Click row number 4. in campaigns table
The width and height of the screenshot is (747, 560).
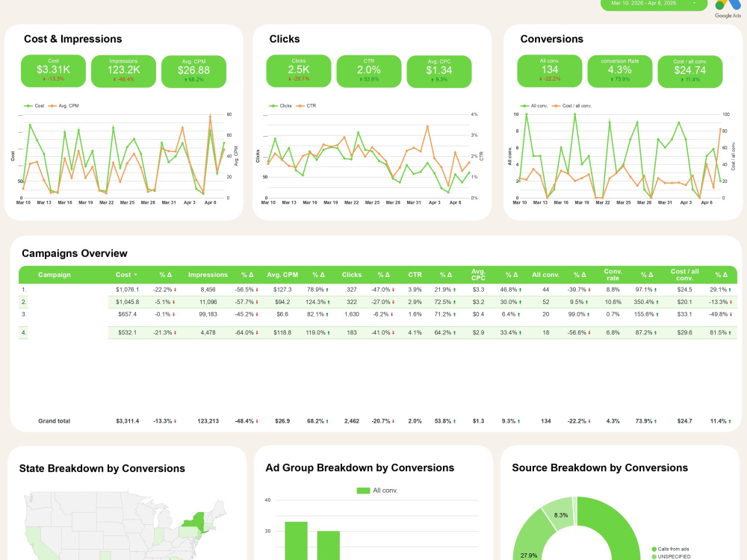24,332
